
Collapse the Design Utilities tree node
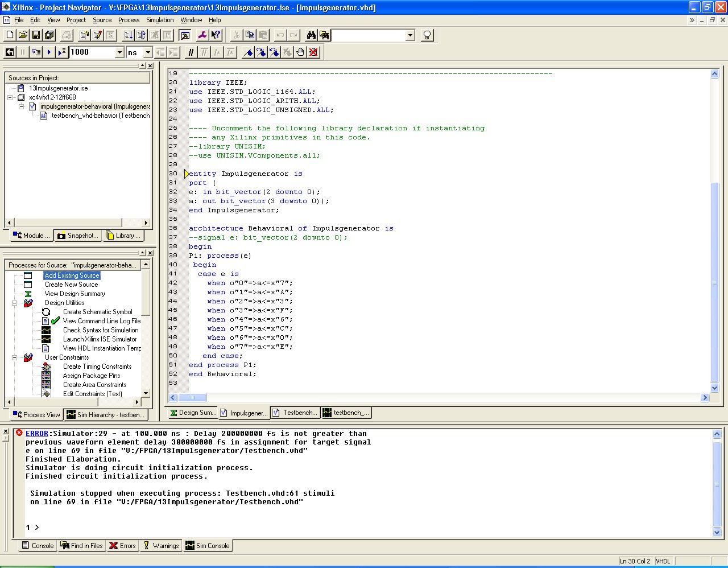14,303
